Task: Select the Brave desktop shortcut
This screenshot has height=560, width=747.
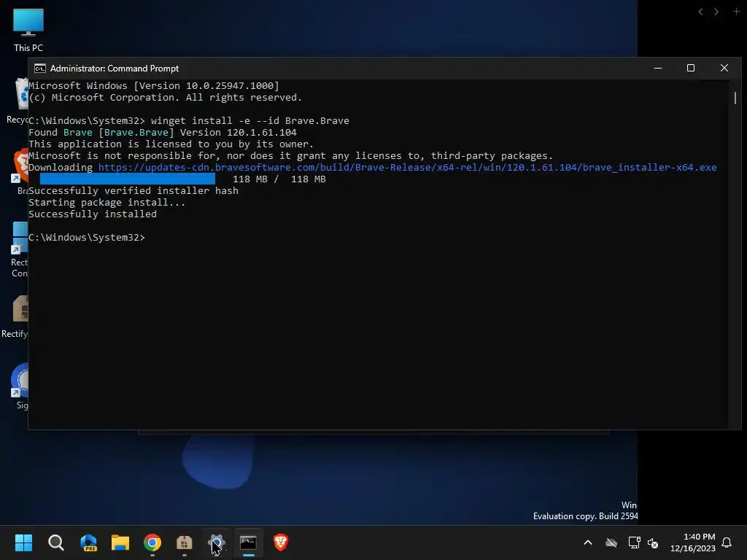Action: [x=20, y=172]
